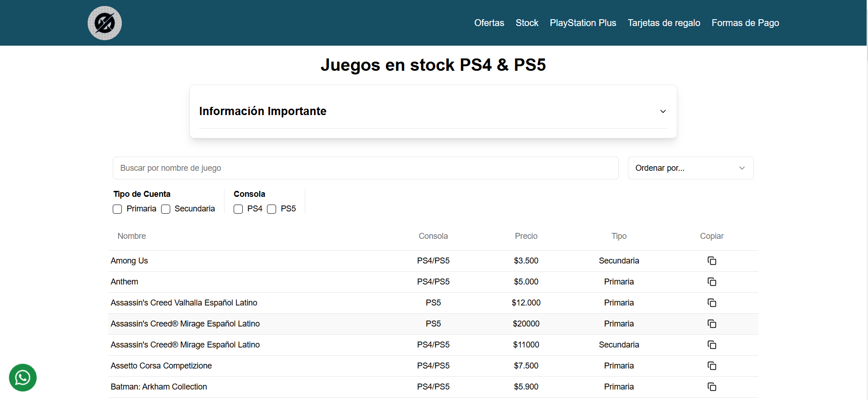Open the Formas de Pago link

point(745,23)
